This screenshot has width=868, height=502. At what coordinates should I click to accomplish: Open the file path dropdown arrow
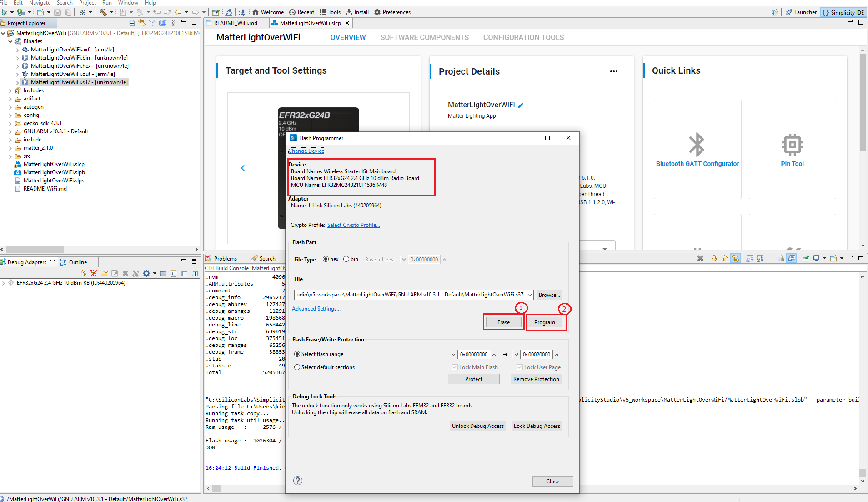pos(530,295)
